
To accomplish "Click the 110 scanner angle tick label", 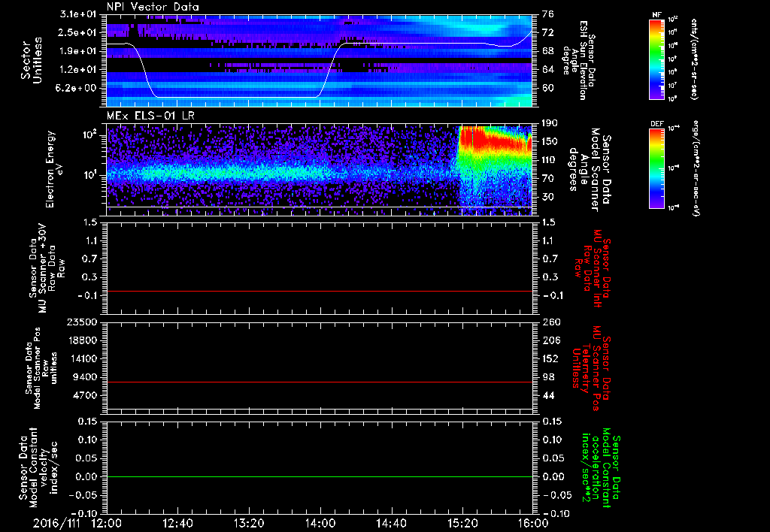I will [x=550, y=160].
